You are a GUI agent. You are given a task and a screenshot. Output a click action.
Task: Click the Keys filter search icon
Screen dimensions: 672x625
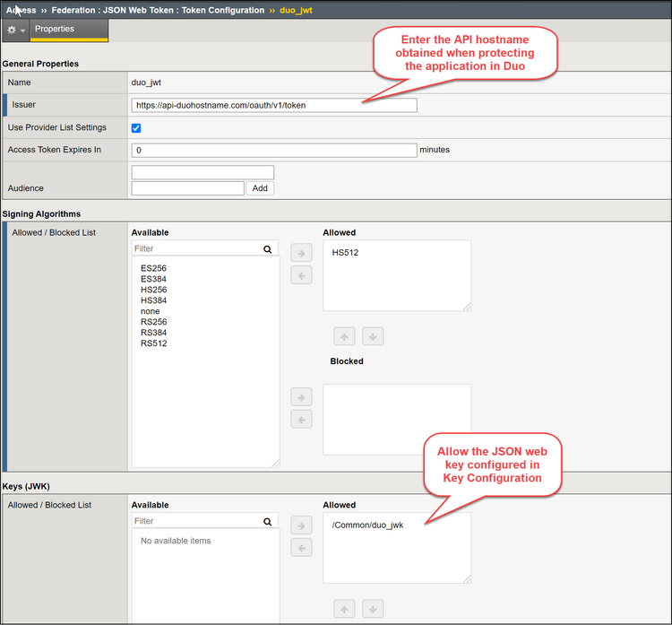(267, 521)
